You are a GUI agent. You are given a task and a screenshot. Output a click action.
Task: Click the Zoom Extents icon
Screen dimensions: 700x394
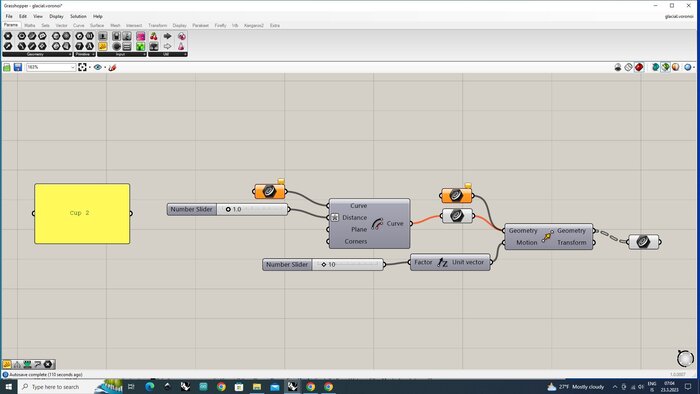(82, 67)
